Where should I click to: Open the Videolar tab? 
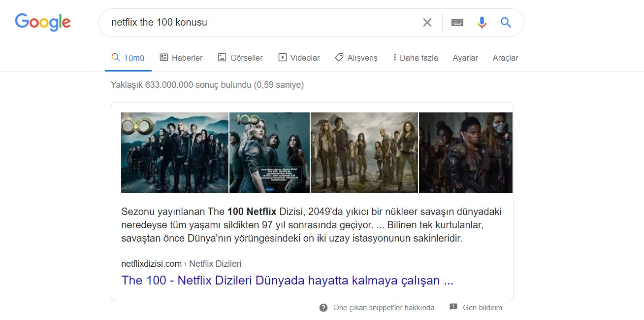tap(299, 58)
